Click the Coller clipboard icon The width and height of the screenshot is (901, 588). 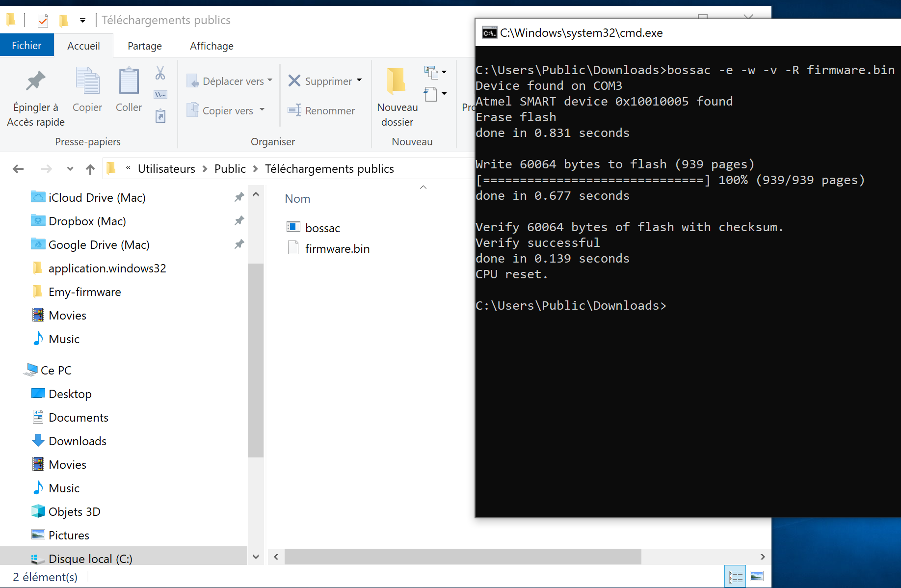click(x=129, y=90)
